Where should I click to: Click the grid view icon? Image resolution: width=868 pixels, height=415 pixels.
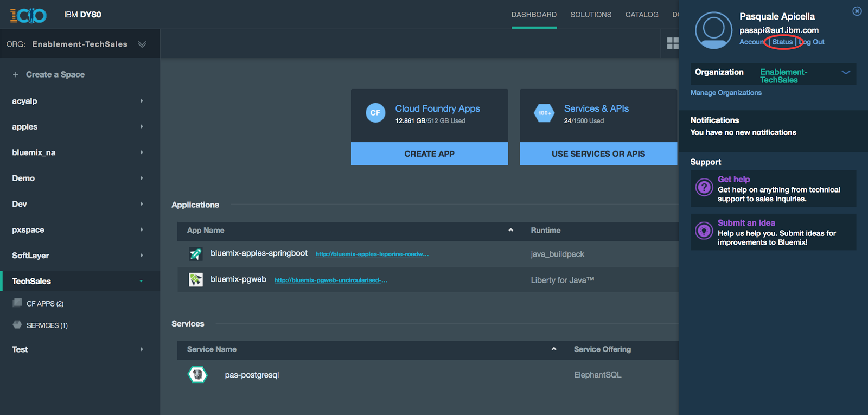[x=673, y=43]
